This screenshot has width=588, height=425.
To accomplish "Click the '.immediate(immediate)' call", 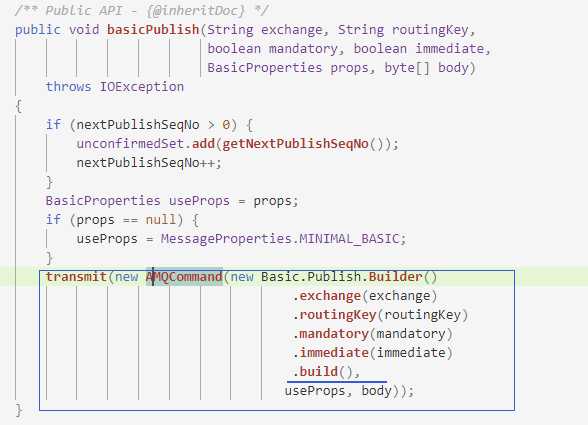I will click(x=372, y=353).
